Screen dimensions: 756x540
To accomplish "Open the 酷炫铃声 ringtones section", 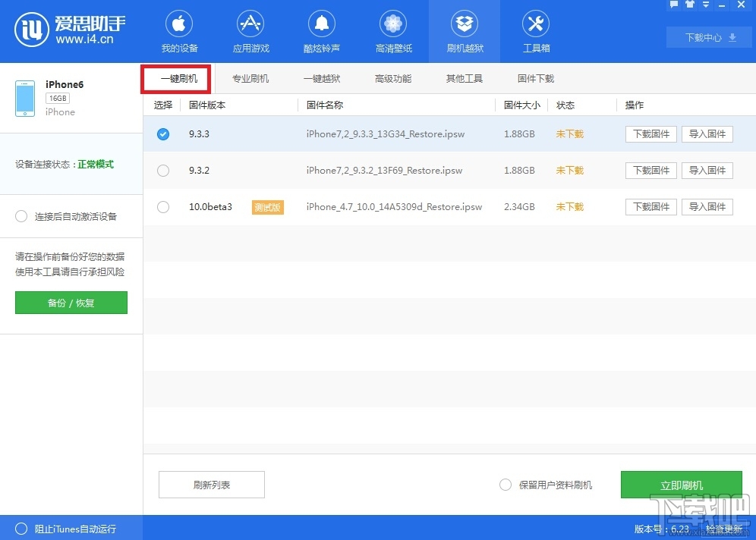I will 321,30.
